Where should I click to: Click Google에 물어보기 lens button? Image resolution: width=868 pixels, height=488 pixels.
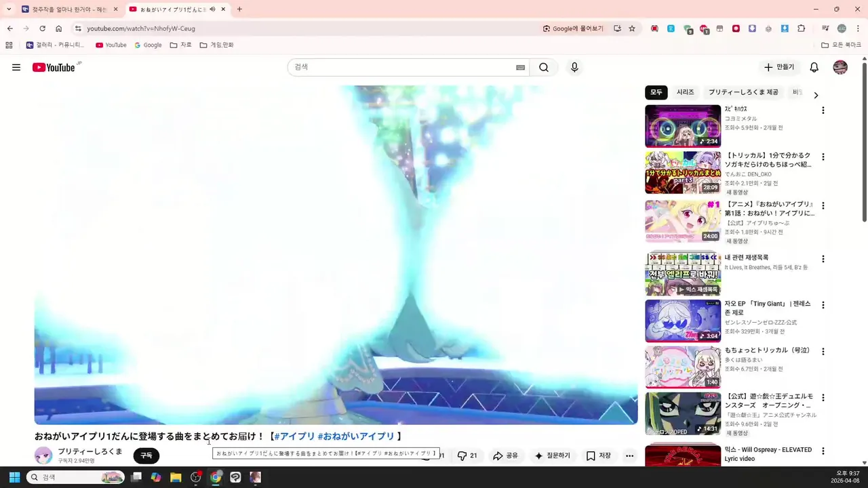(573, 28)
